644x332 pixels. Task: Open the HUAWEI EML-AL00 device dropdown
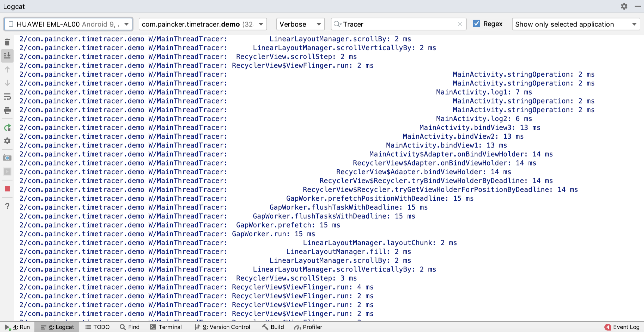68,24
